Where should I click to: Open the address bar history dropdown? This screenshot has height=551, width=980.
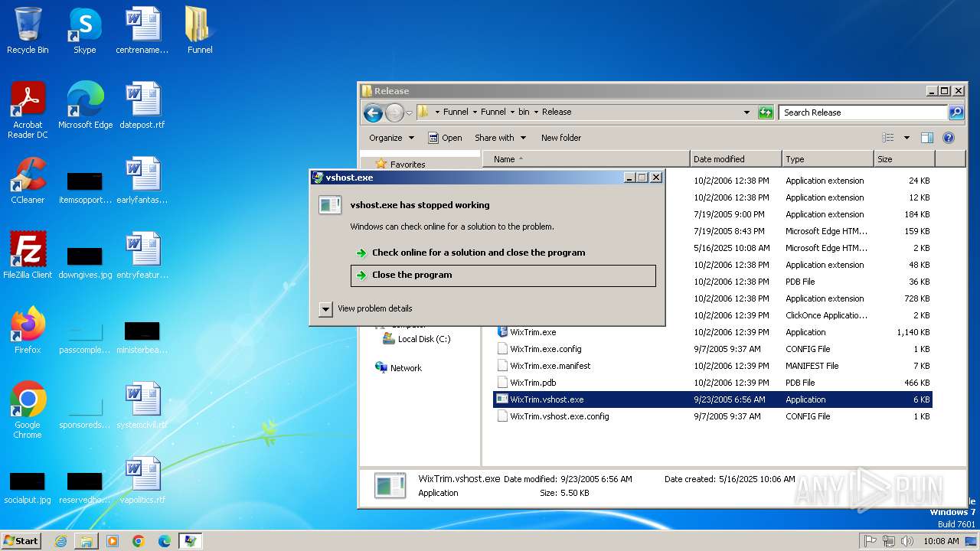pyautogui.click(x=747, y=112)
